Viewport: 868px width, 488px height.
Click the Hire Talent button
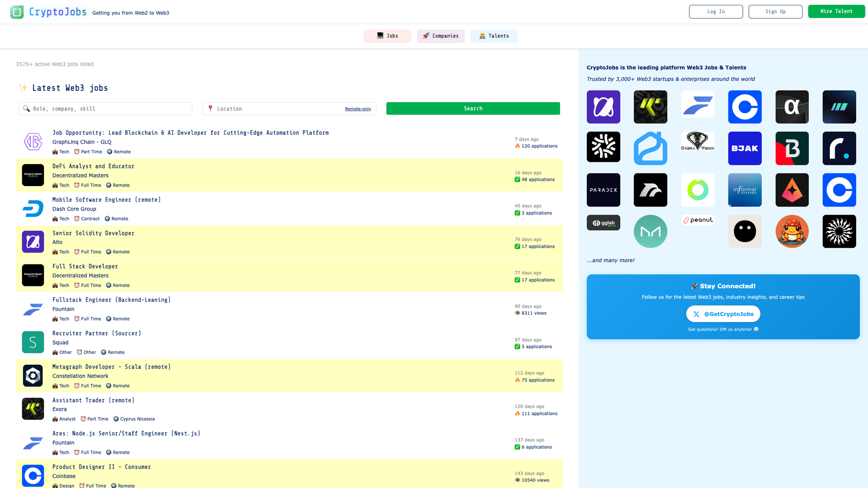[836, 11]
